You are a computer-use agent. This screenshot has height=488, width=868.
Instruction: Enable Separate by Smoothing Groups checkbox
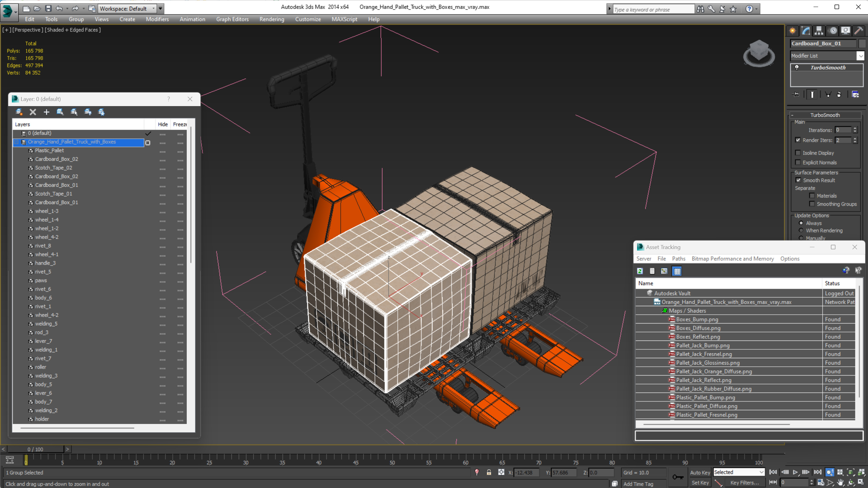point(812,204)
